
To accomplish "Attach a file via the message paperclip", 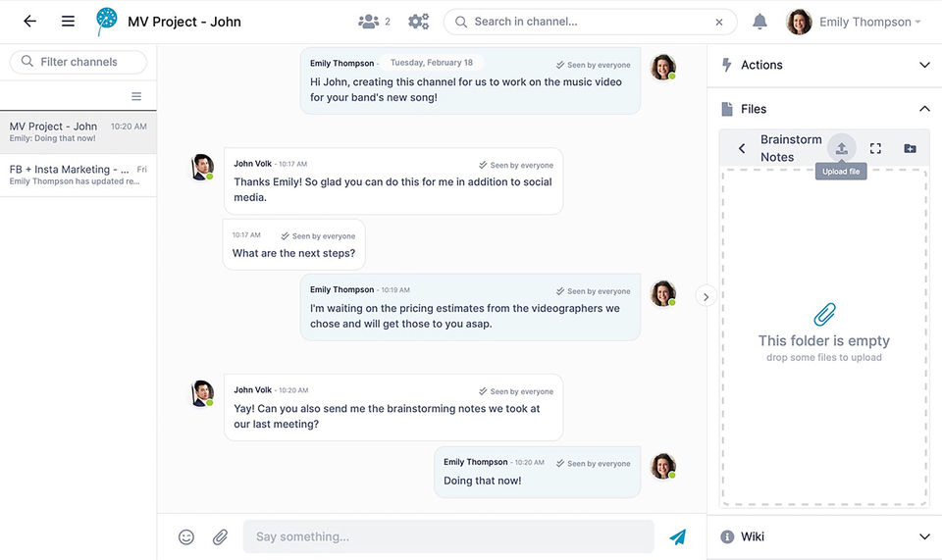I will [220, 536].
